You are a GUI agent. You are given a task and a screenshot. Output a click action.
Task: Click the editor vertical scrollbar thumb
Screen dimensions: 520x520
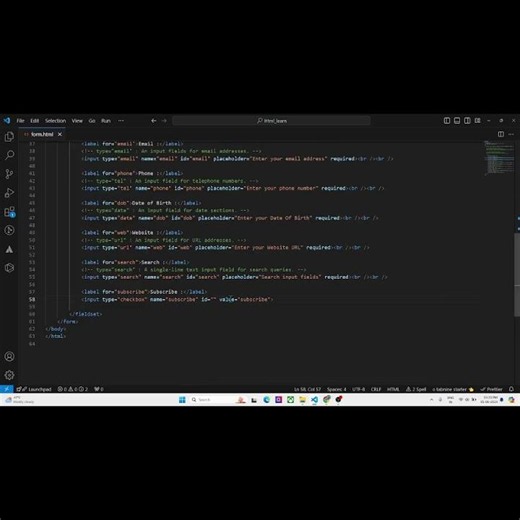tap(517, 274)
